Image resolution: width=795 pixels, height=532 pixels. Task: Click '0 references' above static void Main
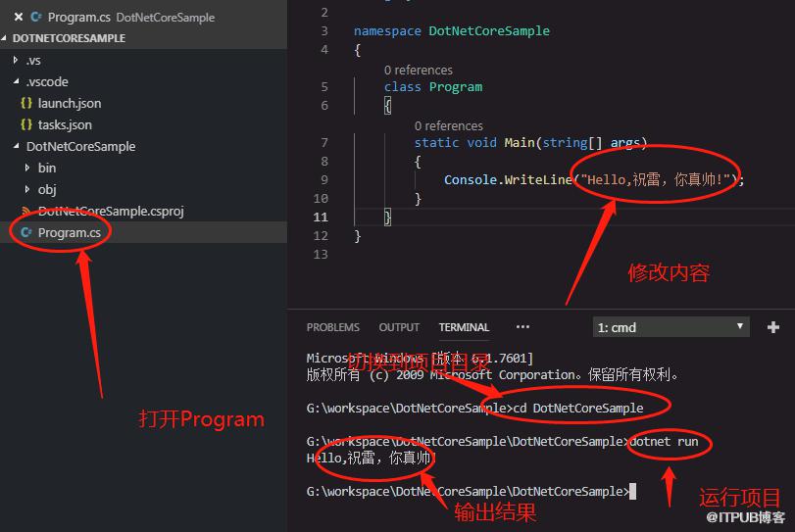[x=448, y=125]
